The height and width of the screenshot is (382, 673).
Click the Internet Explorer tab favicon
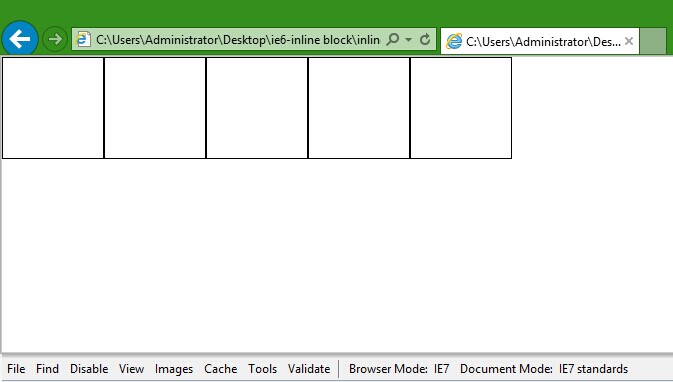454,41
